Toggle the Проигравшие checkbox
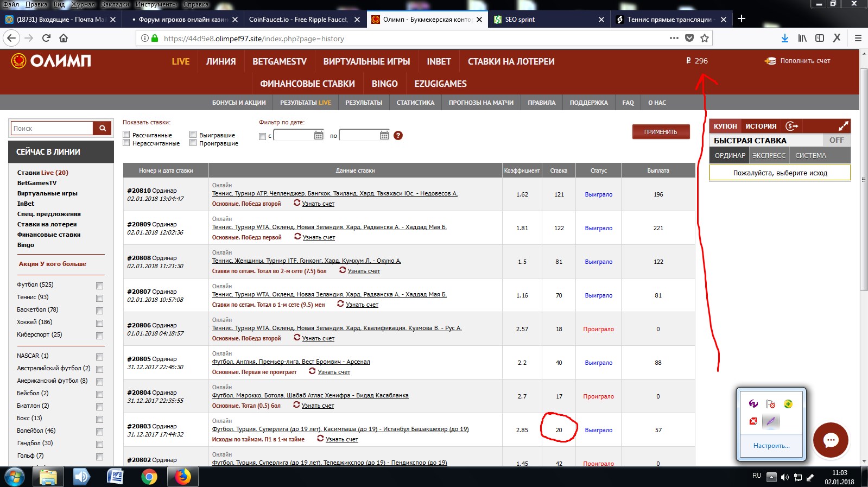Viewport: 868px width, 487px height. [x=193, y=143]
